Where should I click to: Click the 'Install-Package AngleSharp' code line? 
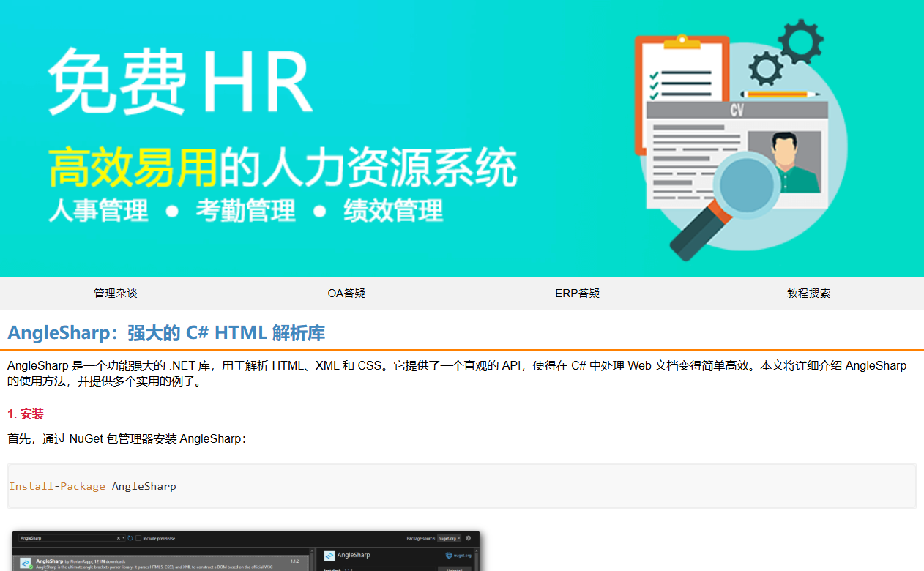(x=92, y=486)
